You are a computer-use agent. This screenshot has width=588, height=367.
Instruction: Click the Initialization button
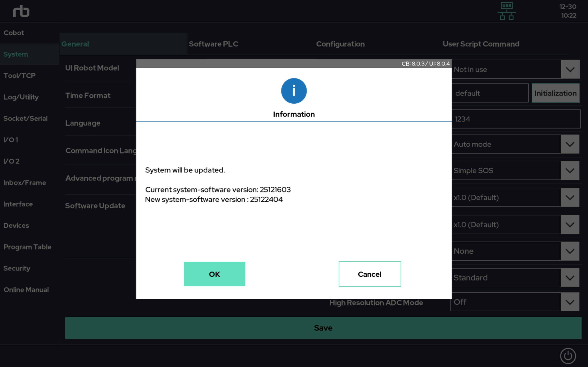pos(555,93)
